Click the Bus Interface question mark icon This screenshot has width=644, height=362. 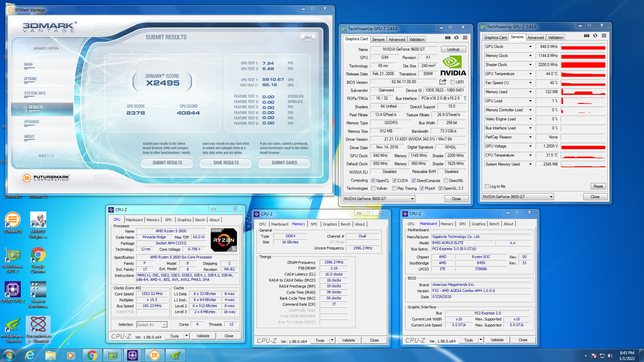click(x=465, y=98)
